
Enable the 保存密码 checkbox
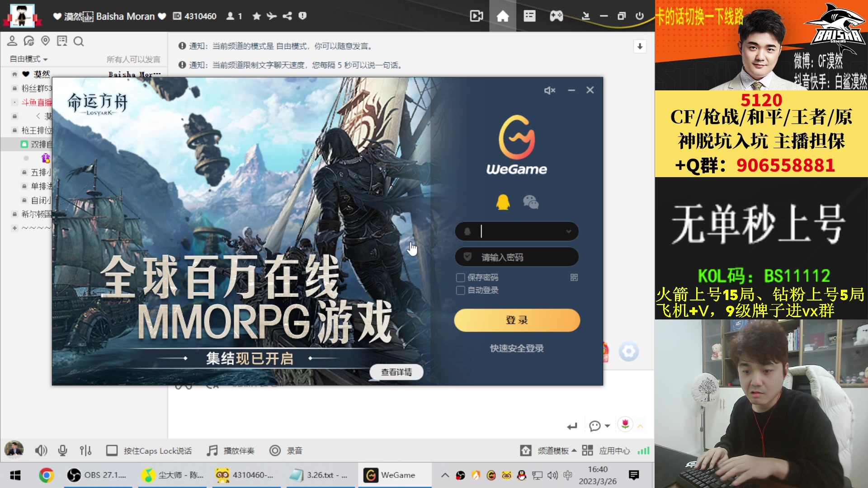click(461, 277)
